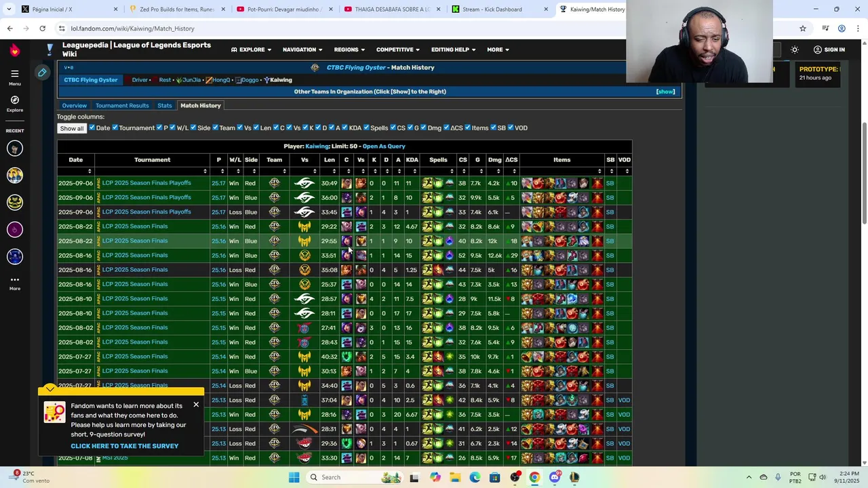Image resolution: width=868 pixels, height=488 pixels.
Task: Click the first recent wiki icon in sidebar
Action: (x=15, y=148)
